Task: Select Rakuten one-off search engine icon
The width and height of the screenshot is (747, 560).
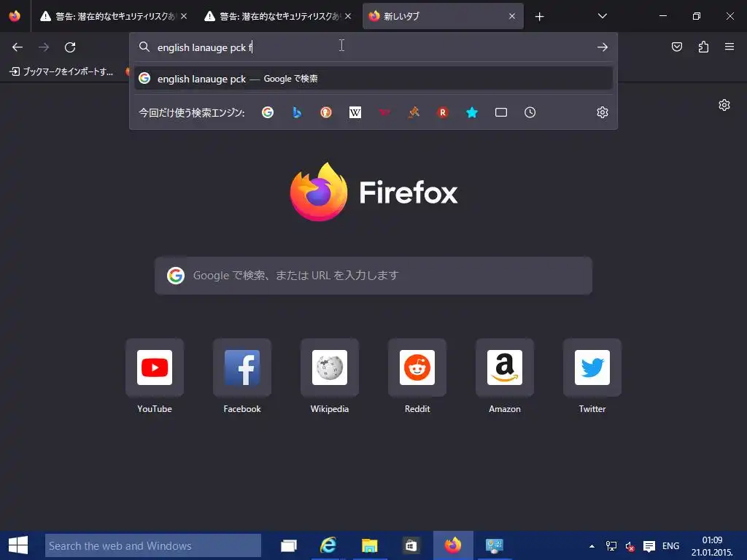Action: click(x=443, y=112)
